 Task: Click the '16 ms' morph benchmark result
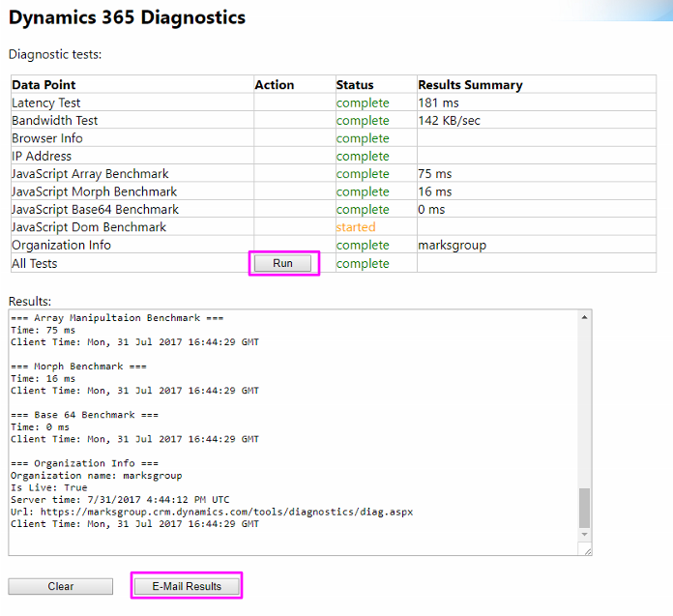pyautogui.click(x=435, y=191)
